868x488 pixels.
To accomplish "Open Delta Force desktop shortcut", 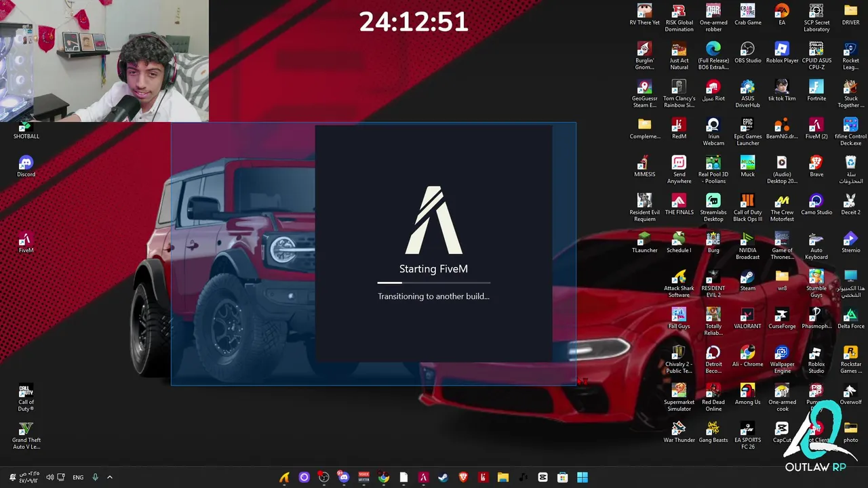I will coord(850,319).
